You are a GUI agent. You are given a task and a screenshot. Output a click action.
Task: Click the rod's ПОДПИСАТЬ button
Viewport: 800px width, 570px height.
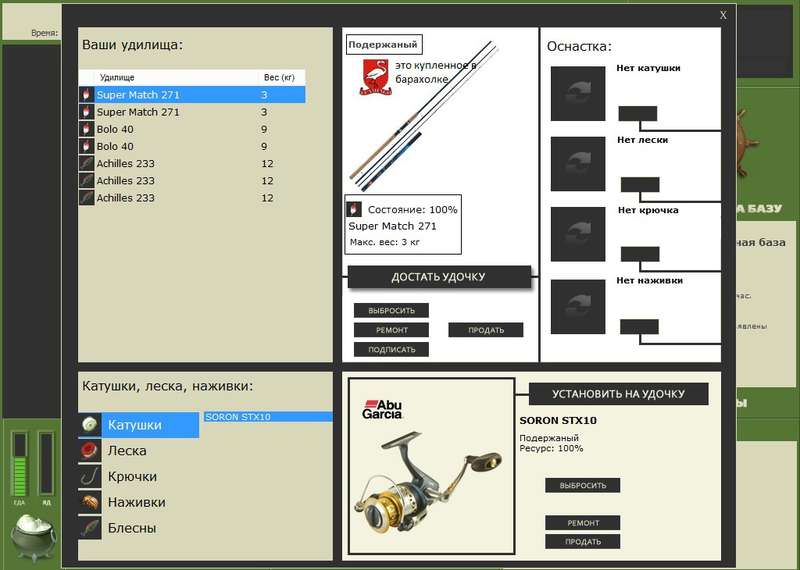click(x=391, y=350)
